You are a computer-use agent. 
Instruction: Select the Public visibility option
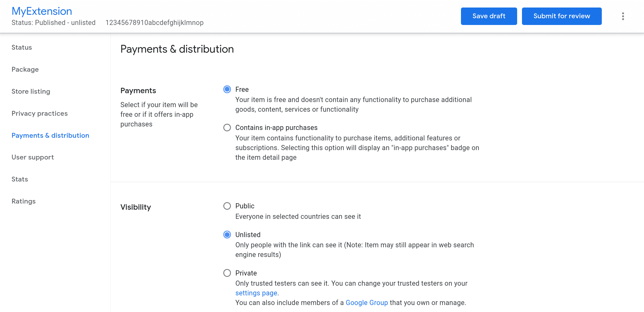point(227,206)
